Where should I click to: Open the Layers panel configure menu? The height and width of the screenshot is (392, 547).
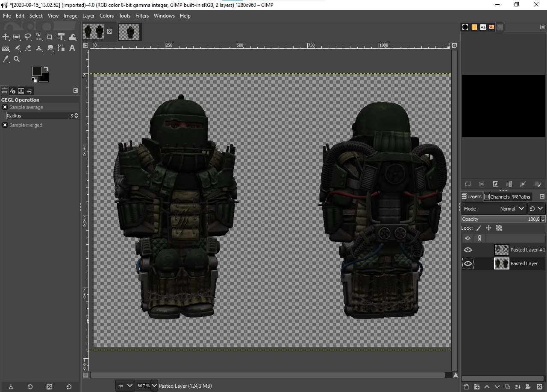coord(542,196)
